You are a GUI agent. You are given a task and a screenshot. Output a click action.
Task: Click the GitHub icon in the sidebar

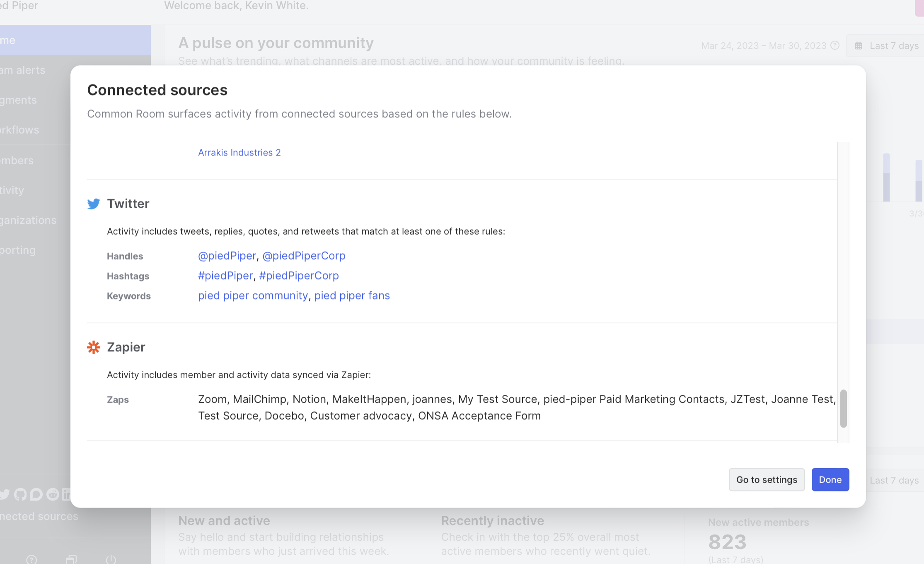(x=20, y=494)
